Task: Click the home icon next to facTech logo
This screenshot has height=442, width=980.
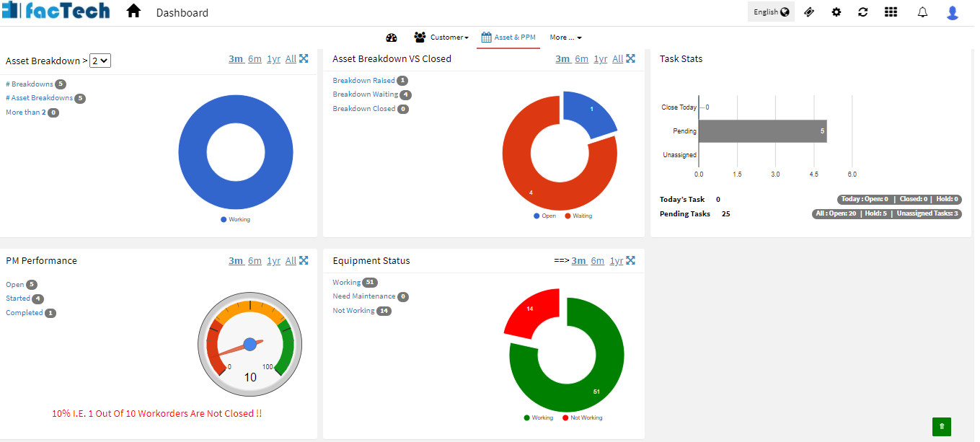Action: 133,12
